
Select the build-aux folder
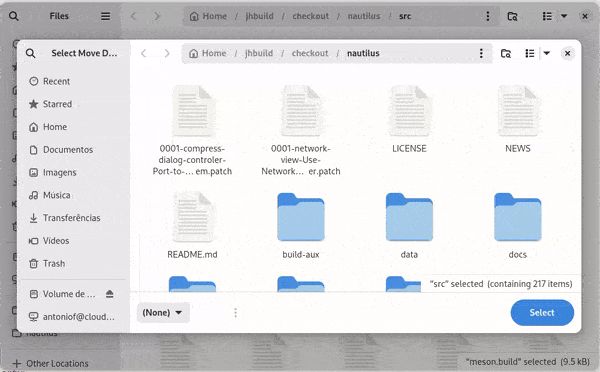point(301,225)
